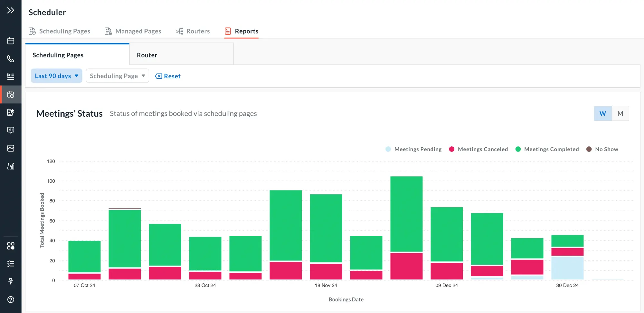This screenshot has width=644, height=313.
Task: Click the Reports tab icon
Action: [228, 31]
